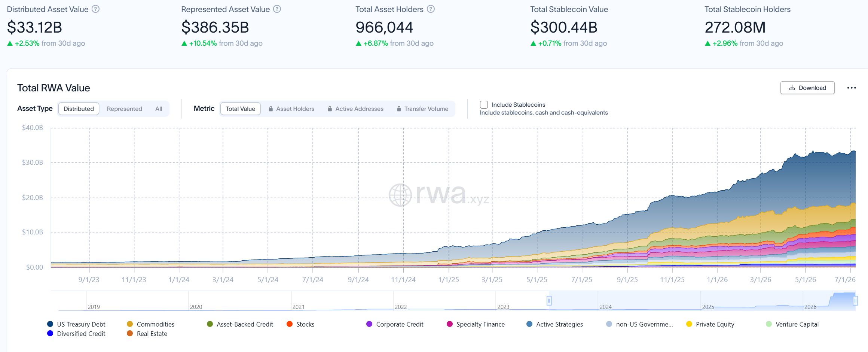The height and width of the screenshot is (352, 868).
Task: Click the Download button
Action: pyautogui.click(x=807, y=88)
